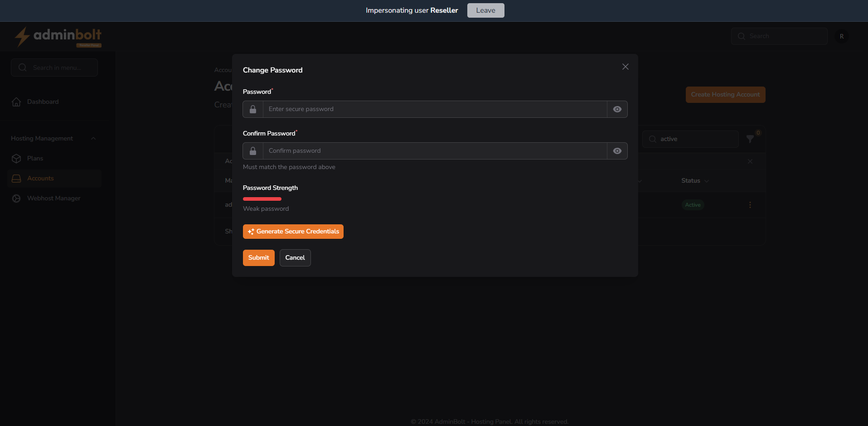Click the red password strength bar
The height and width of the screenshot is (426, 868).
point(262,198)
